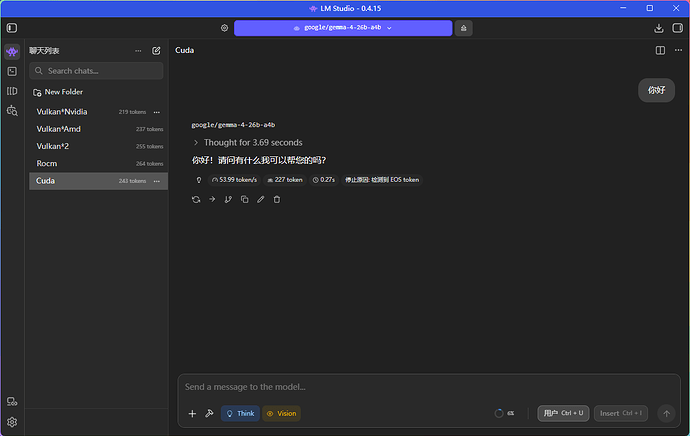The height and width of the screenshot is (436, 690).
Task: Copy the assistant message
Action: pyautogui.click(x=244, y=199)
